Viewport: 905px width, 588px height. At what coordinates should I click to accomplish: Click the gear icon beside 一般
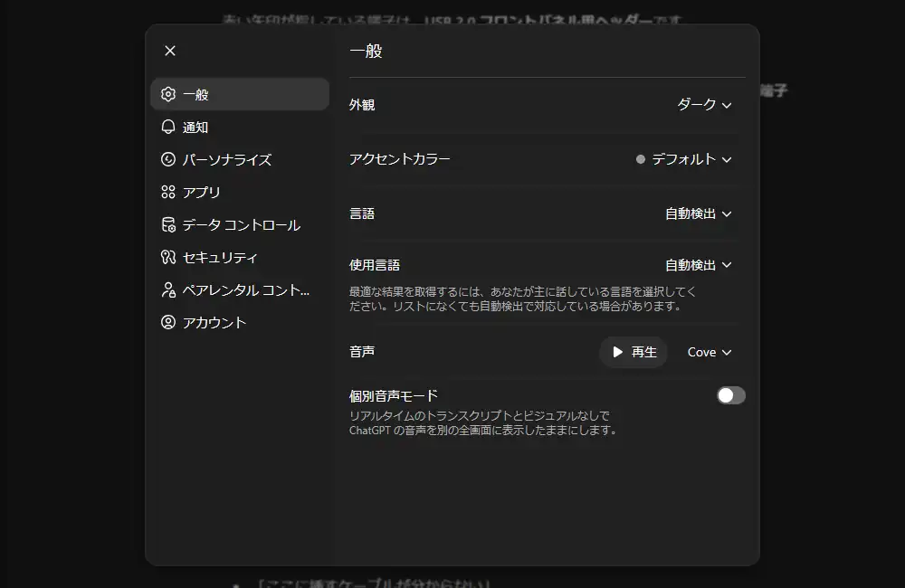[x=167, y=94]
